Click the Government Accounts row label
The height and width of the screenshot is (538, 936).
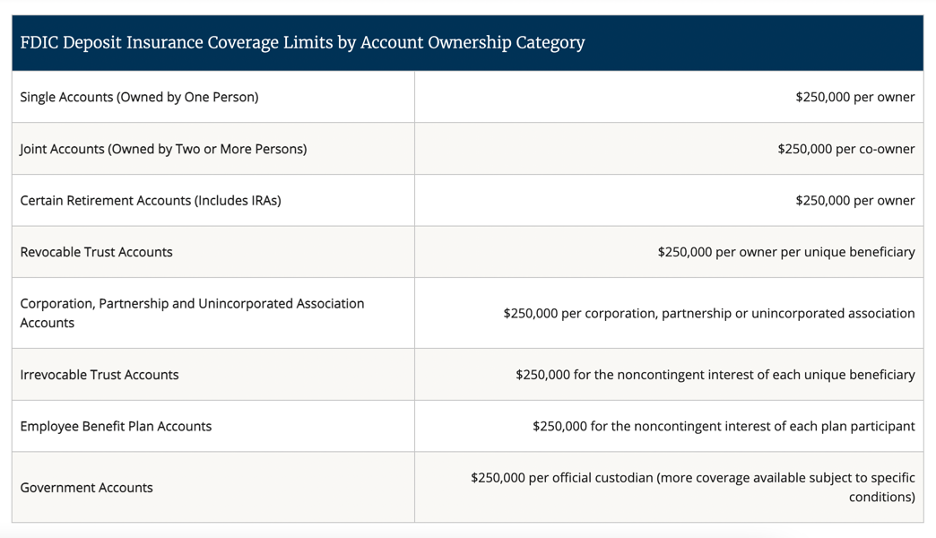(86, 487)
